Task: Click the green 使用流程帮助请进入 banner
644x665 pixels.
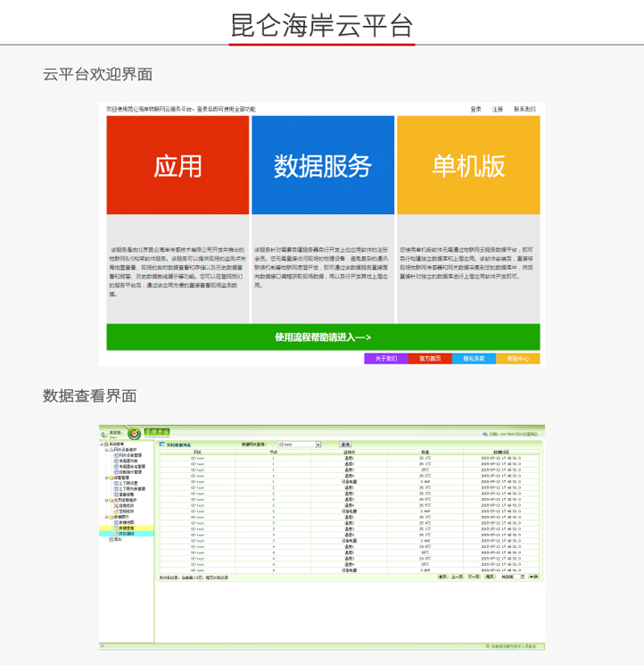Action: (323, 337)
